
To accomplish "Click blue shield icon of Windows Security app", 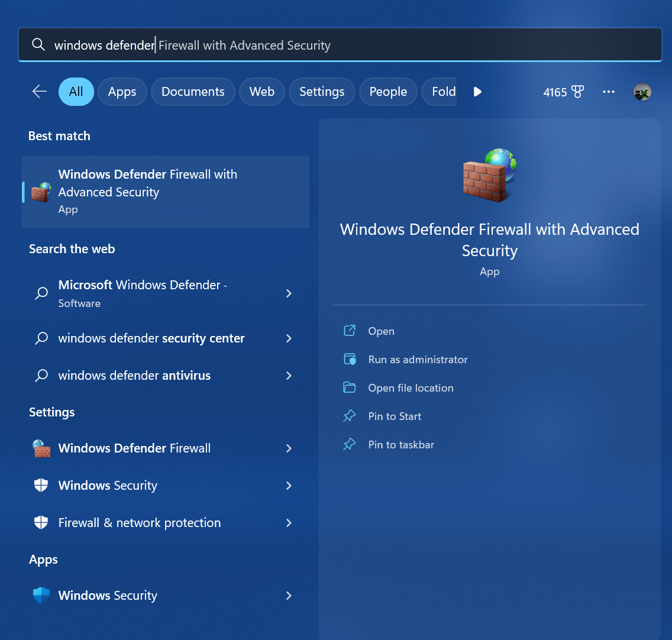I will pos(41,596).
